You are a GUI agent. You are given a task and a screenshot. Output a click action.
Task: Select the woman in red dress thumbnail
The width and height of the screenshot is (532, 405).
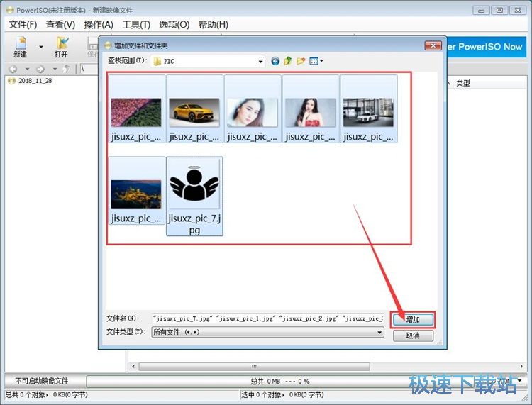click(311, 109)
